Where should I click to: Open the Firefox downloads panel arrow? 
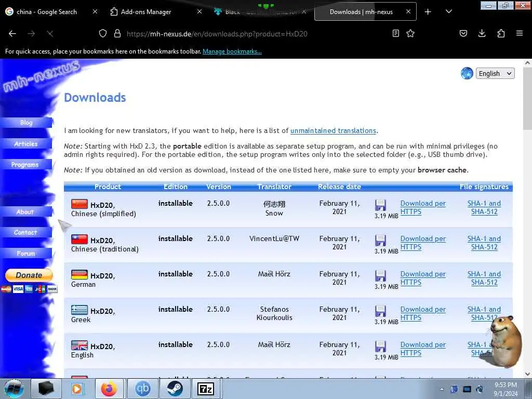482,33
